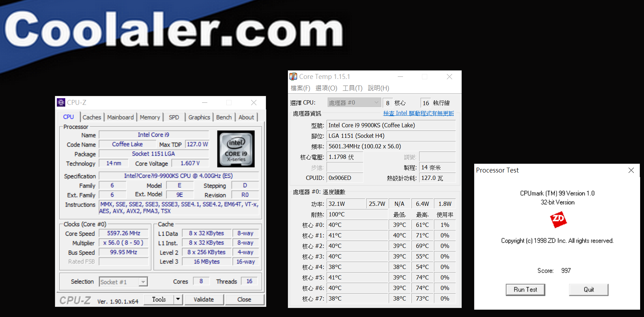Open the 工具(T) menu in Core Temp
The image size is (644, 317).
353,88
